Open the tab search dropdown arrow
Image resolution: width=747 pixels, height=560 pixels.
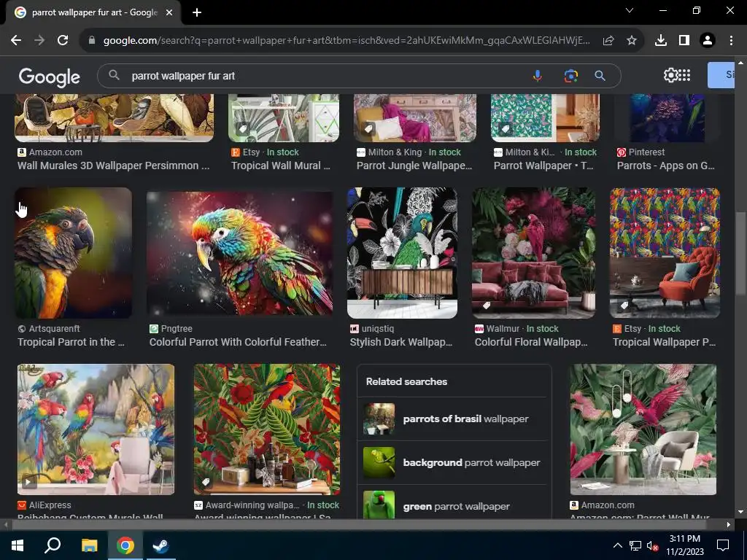(630, 10)
